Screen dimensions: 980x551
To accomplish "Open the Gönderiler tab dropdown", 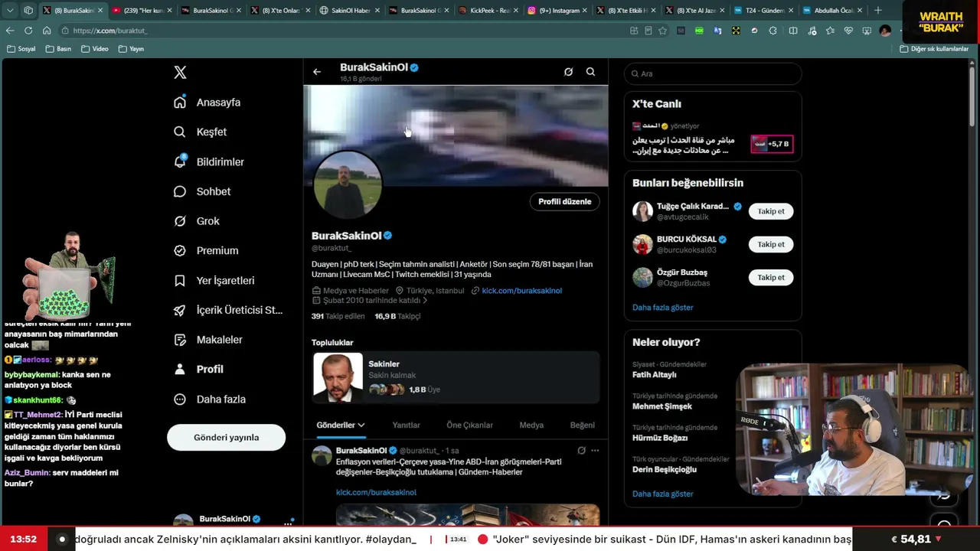I will (340, 425).
